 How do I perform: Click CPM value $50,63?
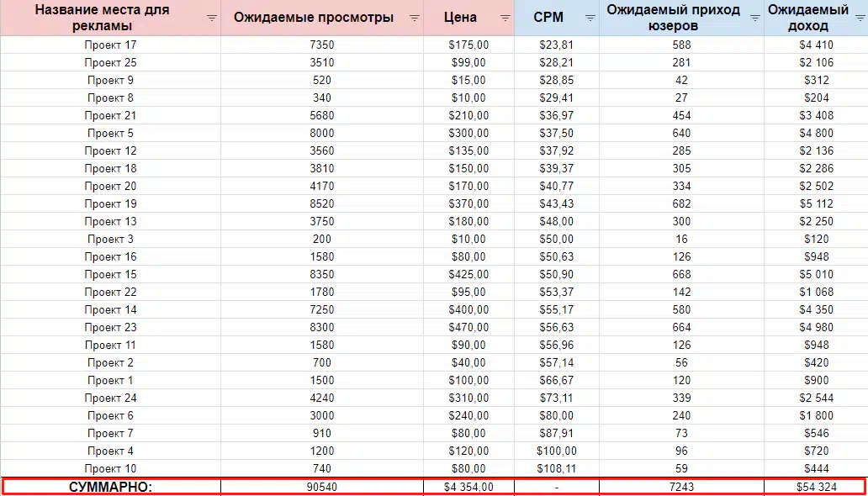click(557, 257)
